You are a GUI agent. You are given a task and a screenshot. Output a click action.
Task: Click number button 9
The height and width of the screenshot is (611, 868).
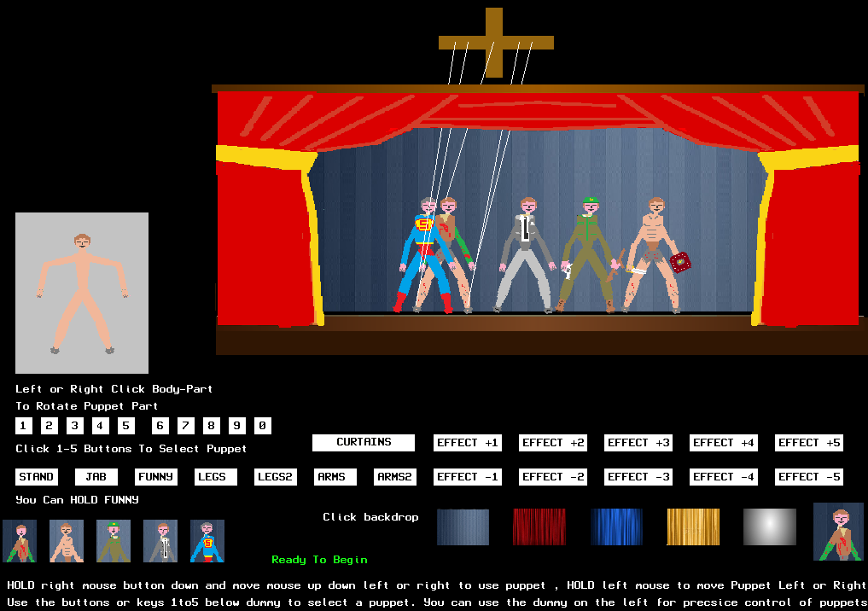click(x=237, y=426)
